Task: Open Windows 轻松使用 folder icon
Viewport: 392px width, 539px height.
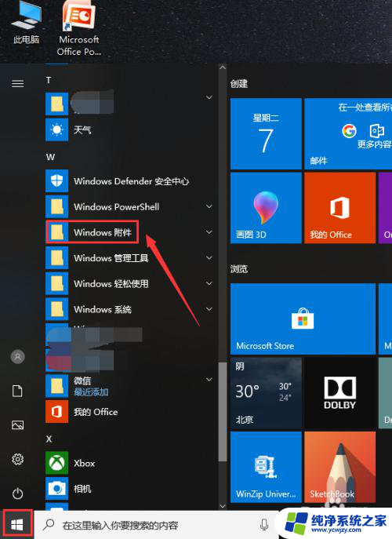Action: coord(57,283)
